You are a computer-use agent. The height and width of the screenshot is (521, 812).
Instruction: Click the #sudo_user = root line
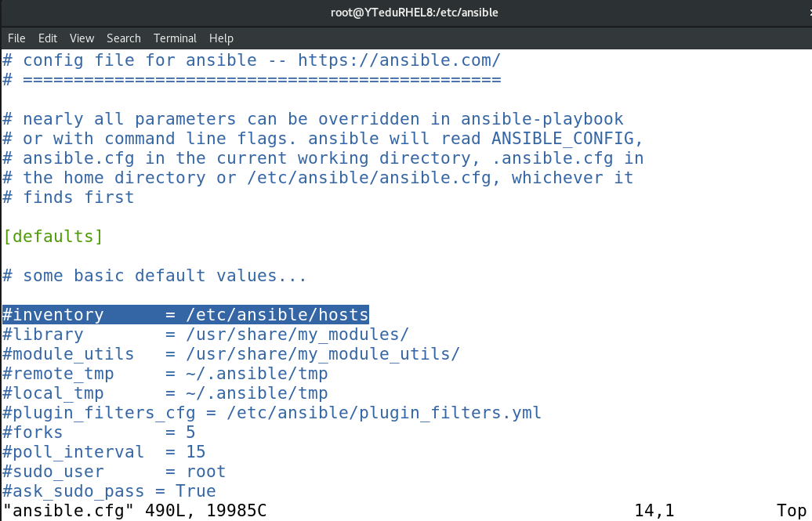[114, 472]
